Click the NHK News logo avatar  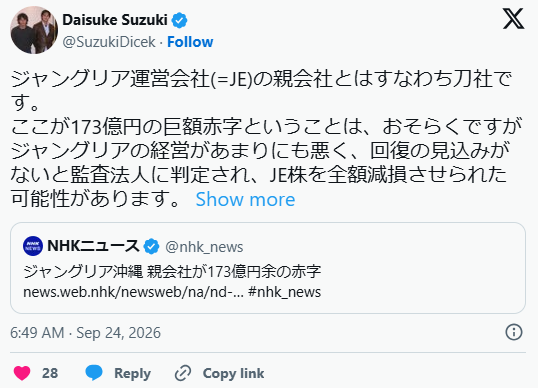33,246
